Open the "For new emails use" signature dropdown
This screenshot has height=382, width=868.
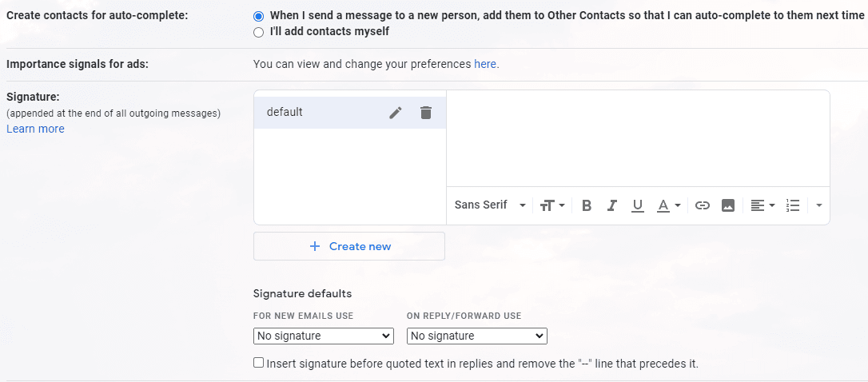pos(323,336)
